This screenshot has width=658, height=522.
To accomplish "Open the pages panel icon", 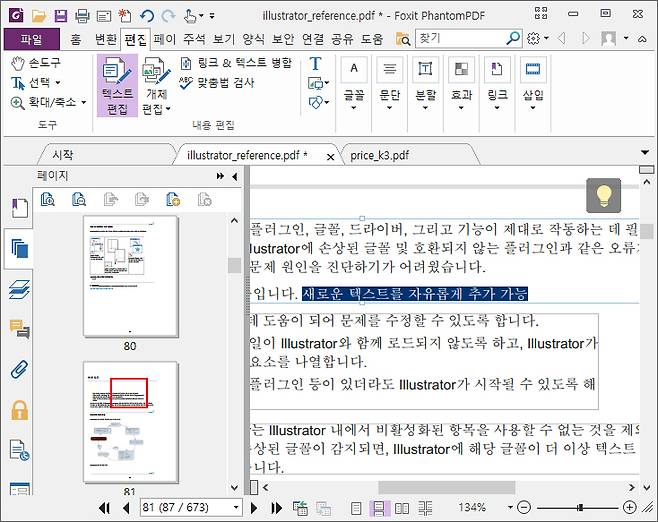I will 19,248.
